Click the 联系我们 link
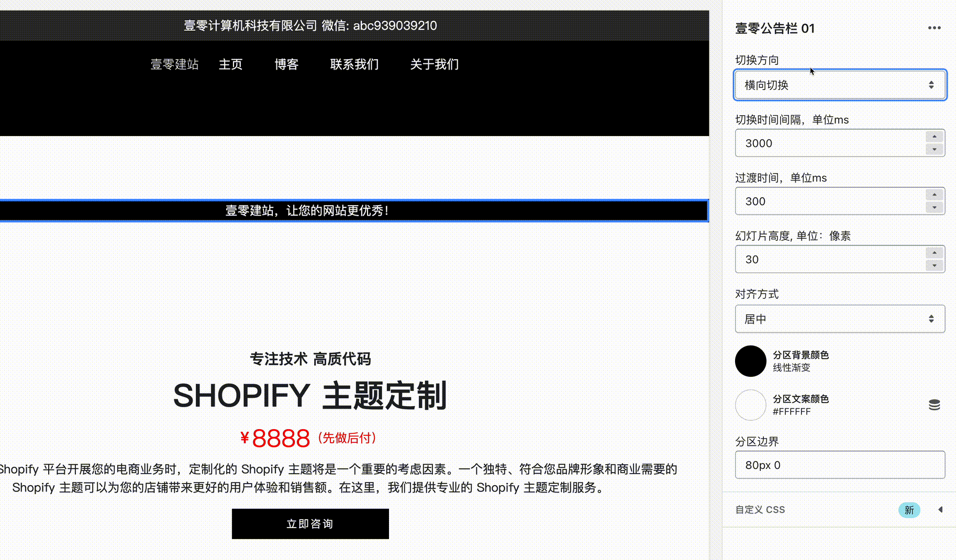This screenshot has height=560, width=956. click(x=354, y=64)
